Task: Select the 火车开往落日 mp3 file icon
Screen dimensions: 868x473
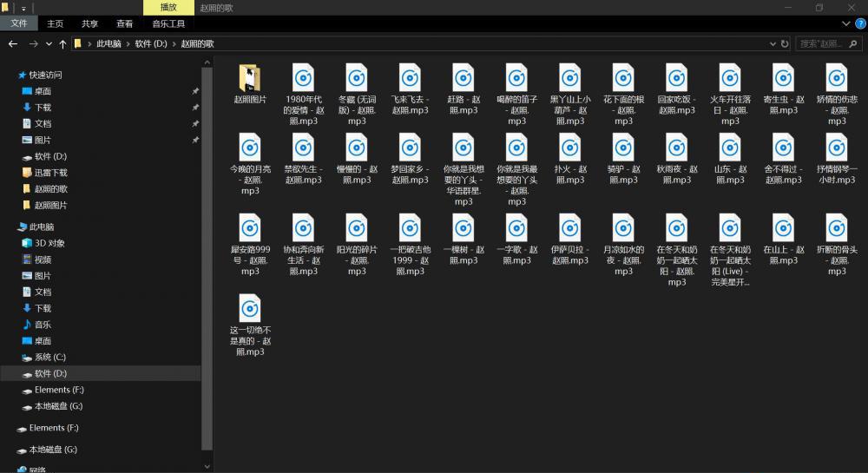Action: pos(730,78)
